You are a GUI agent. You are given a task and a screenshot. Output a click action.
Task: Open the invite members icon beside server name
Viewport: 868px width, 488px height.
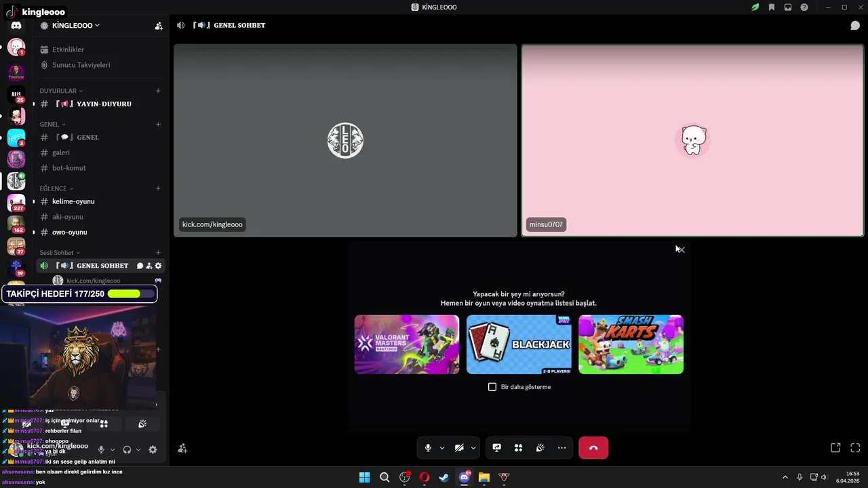pyautogui.click(x=159, y=26)
